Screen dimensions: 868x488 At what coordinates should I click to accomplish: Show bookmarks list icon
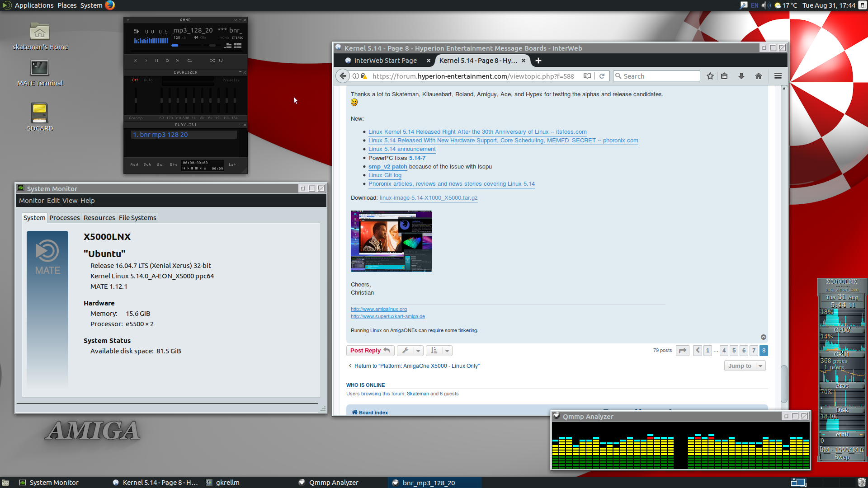724,76
